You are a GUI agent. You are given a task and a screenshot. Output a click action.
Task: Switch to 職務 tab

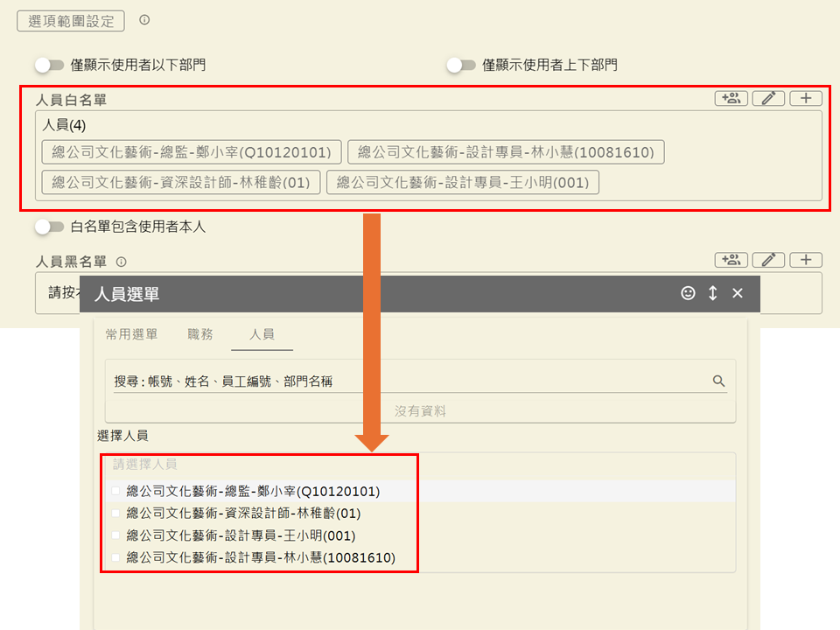point(200,334)
